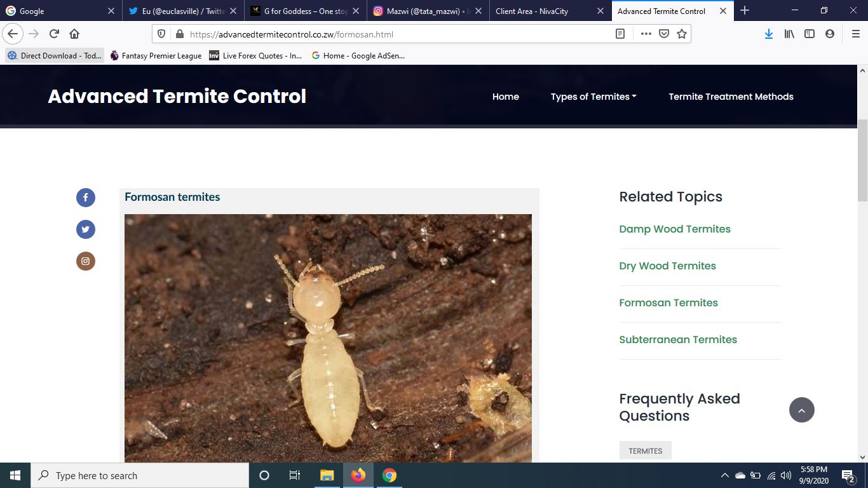Bookmark this page with star icon
The height and width of the screenshot is (488, 868).
682,34
